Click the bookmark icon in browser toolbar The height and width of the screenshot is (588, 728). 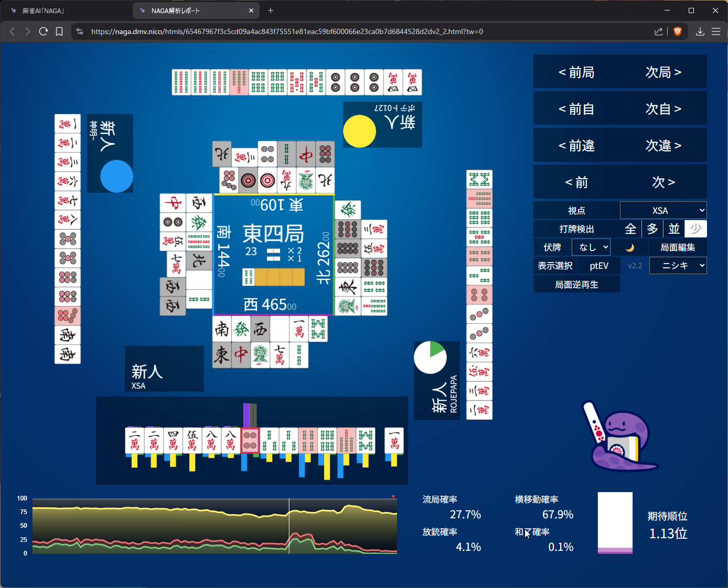coord(59,31)
